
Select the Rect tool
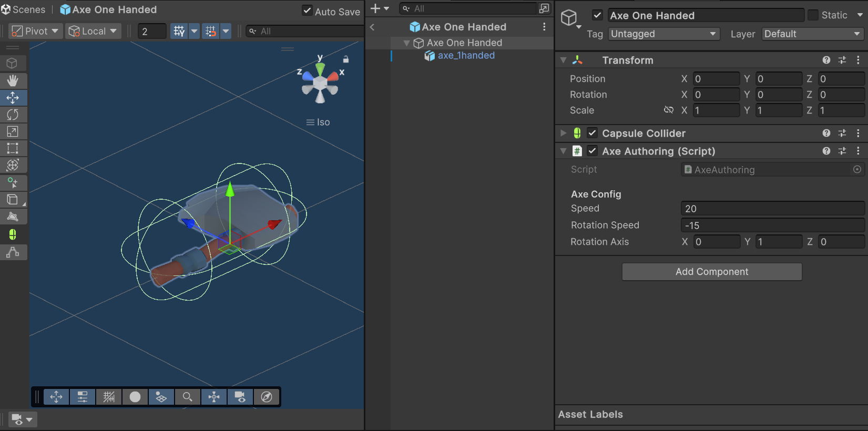(x=13, y=148)
